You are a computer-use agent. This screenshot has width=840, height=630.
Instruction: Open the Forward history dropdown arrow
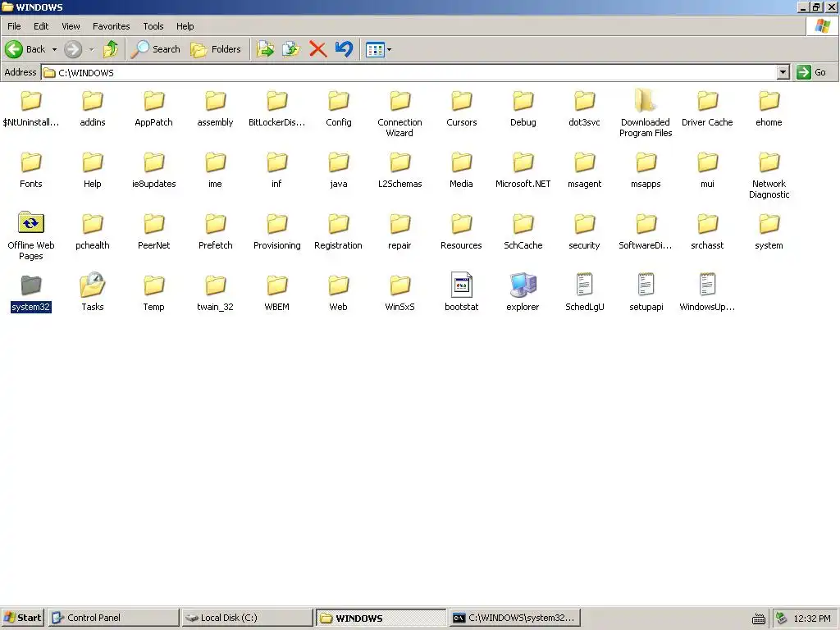coord(92,49)
